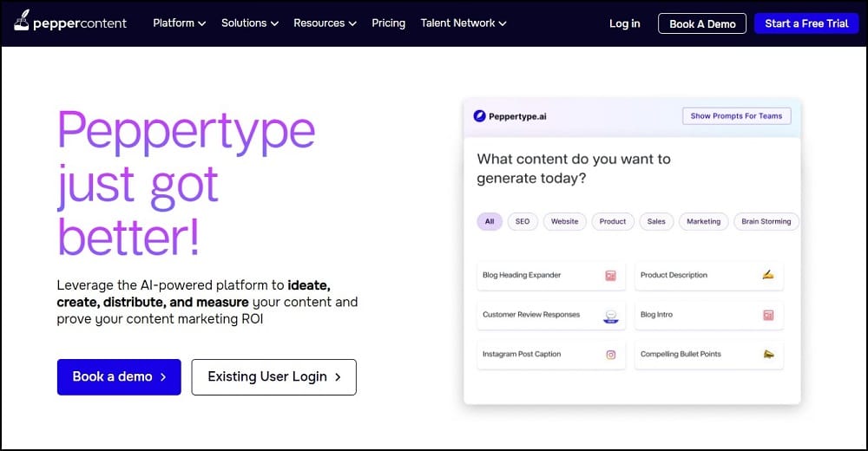Click the Product Description pencil icon

click(768, 274)
